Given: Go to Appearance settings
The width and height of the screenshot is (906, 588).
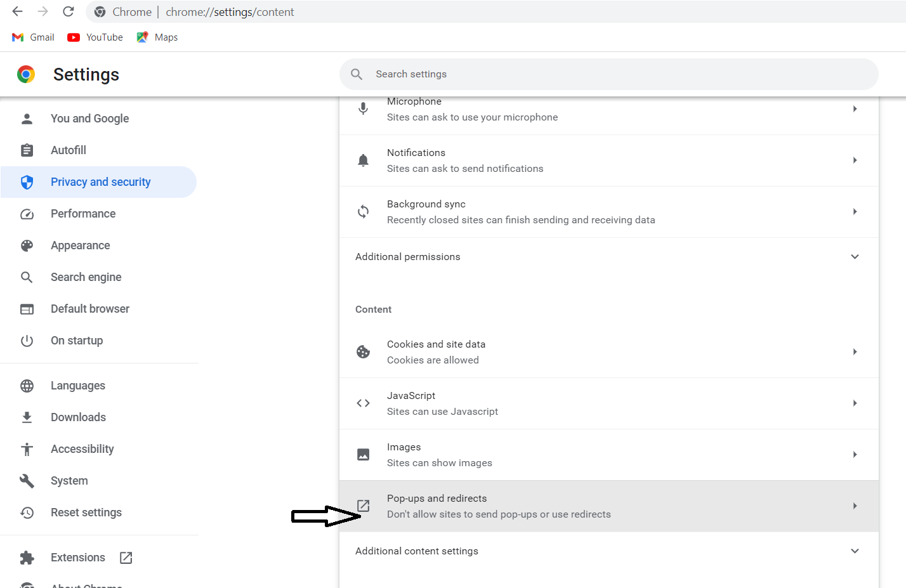Looking at the screenshot, I should coord(80,245).
